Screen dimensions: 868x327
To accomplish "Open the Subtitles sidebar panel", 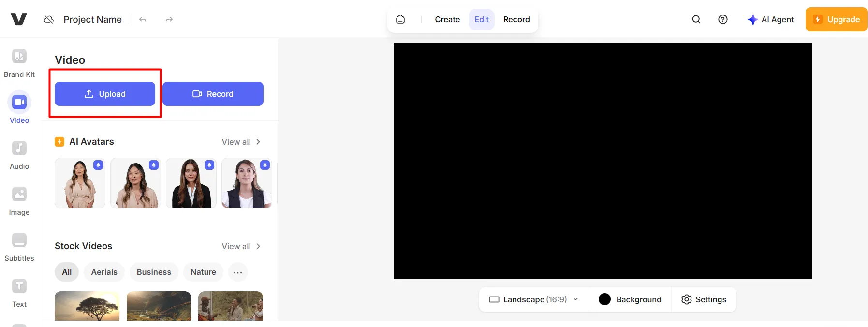I will point(19,240).
